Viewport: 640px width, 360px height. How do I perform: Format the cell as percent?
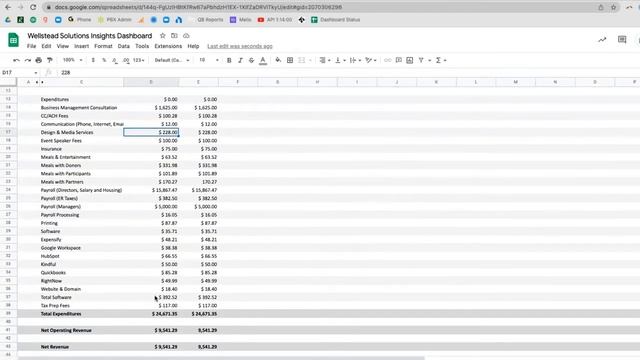[x=104, y=60]
